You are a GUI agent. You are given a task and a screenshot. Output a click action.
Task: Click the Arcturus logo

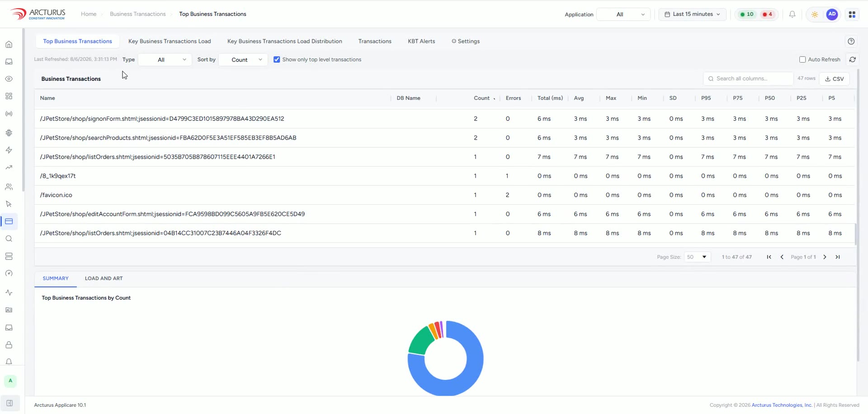(38, 14)
